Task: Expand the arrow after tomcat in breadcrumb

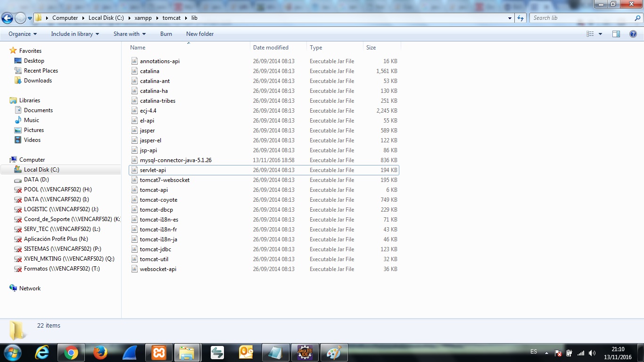Action: (x=186, y=18)
